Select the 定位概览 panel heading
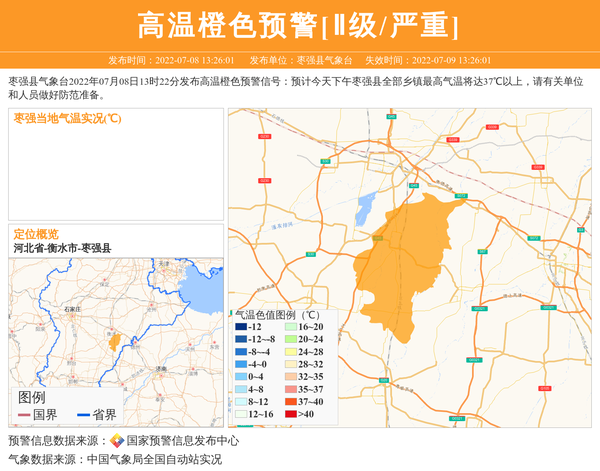 tap(36, 234)
